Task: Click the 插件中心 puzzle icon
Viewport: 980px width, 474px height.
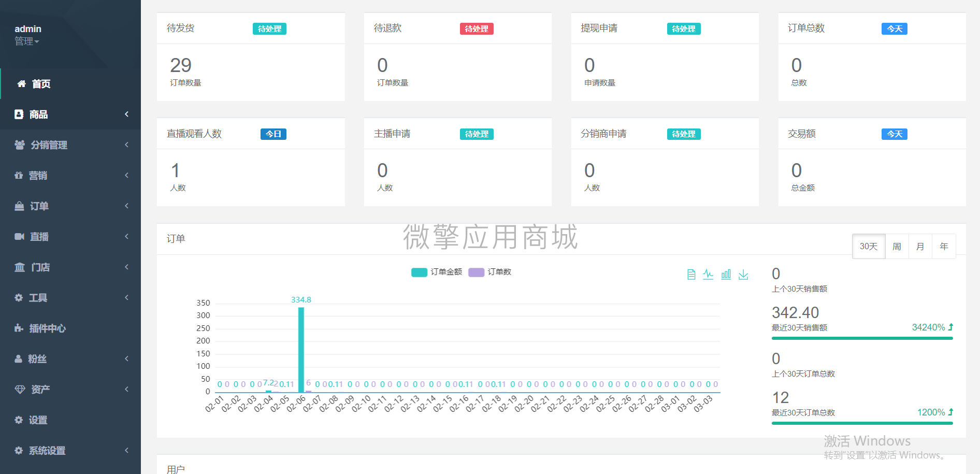Action: [x=19, y=328]
